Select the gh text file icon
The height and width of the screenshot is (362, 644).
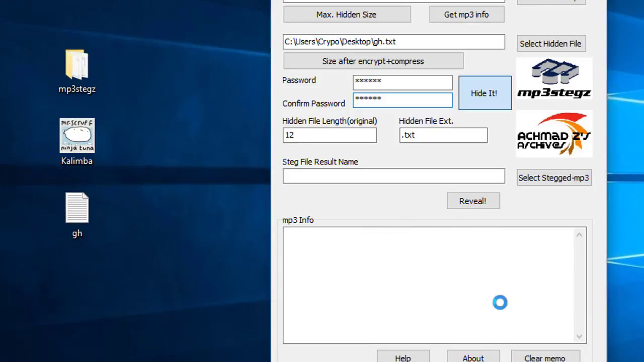click(77, 208)
